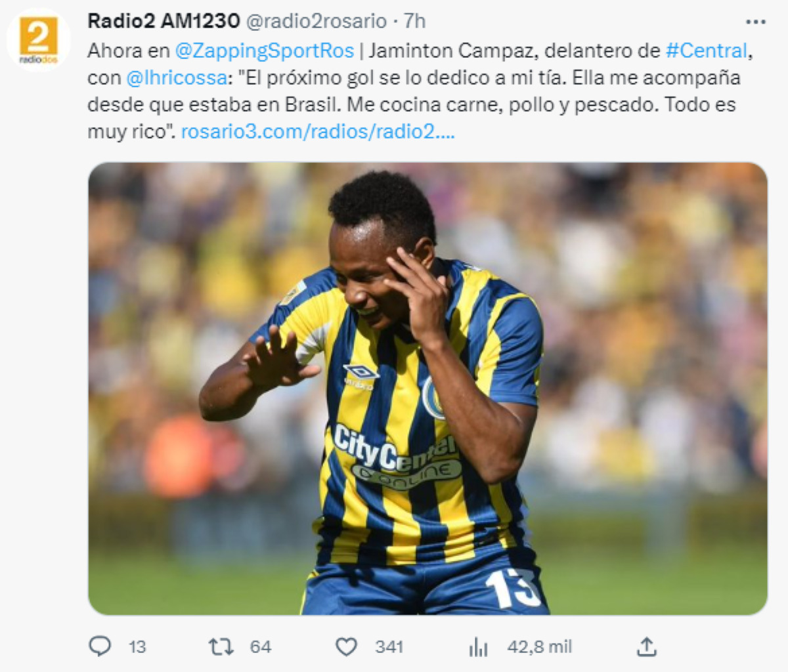Click the tweet body text to open it
788x672 pixels.
pyautogui.click(x=420, y=91)
